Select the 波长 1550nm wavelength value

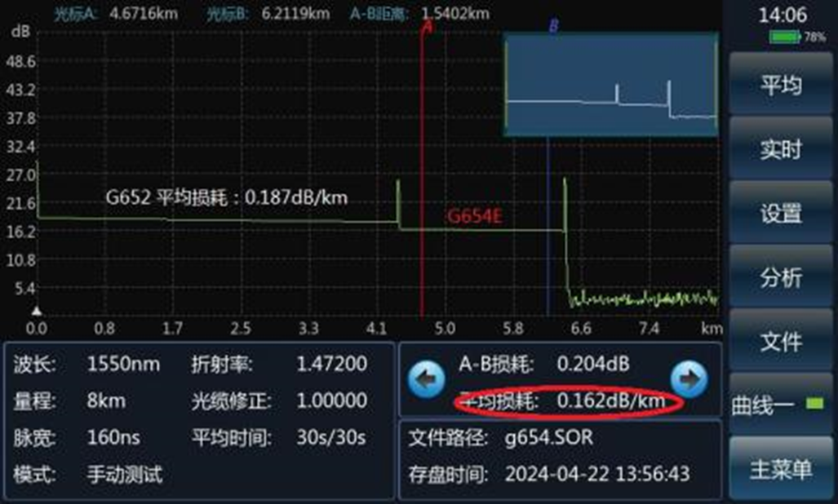pos(123,364)
